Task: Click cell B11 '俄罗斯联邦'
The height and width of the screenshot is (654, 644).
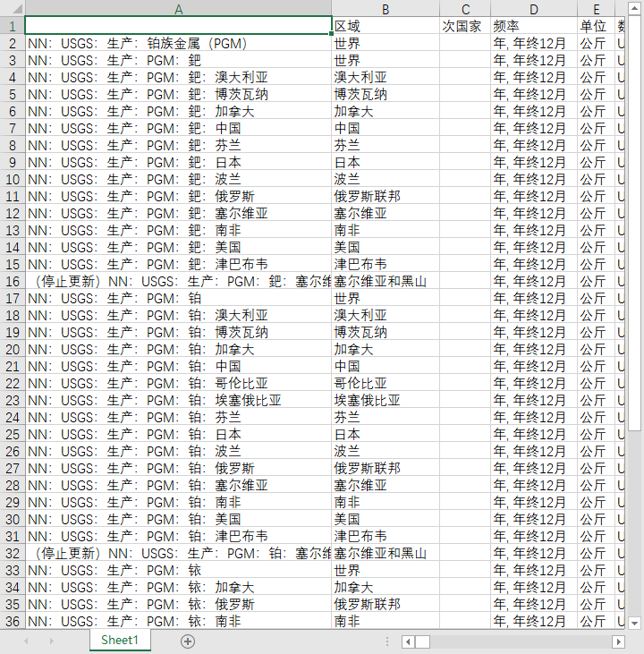Action: point(386,197)
